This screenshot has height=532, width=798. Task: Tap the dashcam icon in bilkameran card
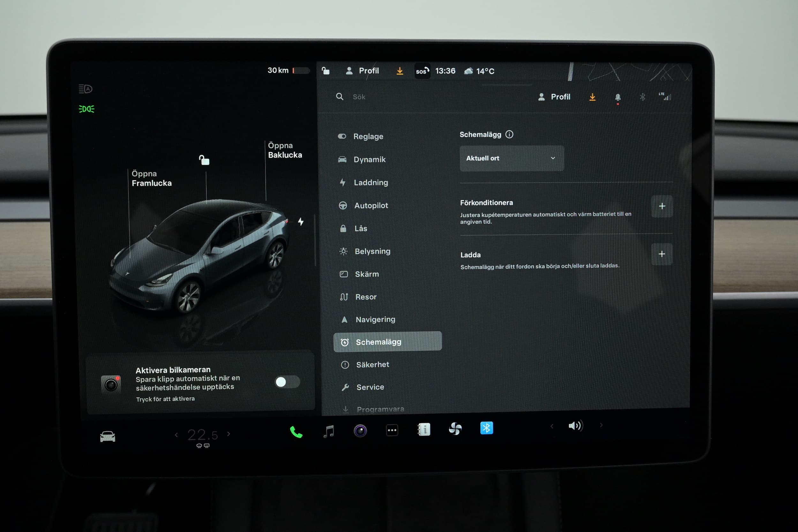[x=111, y=384]
